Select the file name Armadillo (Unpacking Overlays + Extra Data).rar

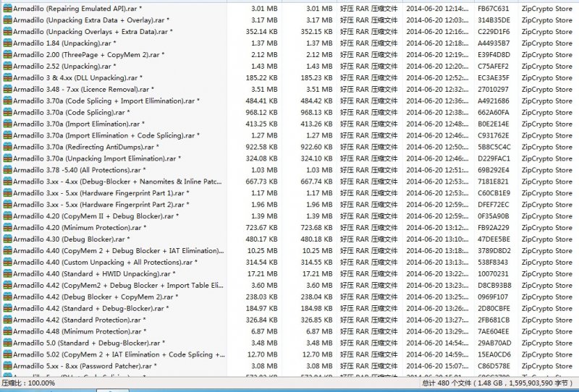pyautogui.click(x=93, y=32)
